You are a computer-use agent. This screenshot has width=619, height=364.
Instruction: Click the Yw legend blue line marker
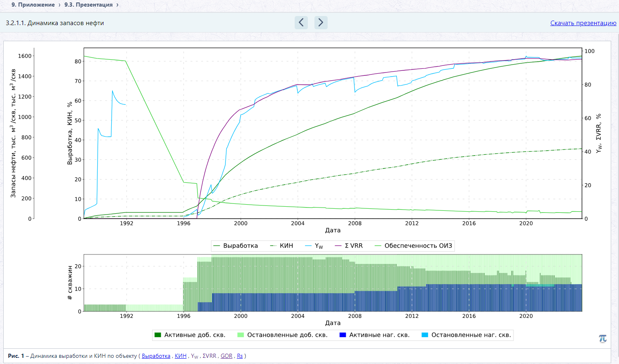point(308,246)
